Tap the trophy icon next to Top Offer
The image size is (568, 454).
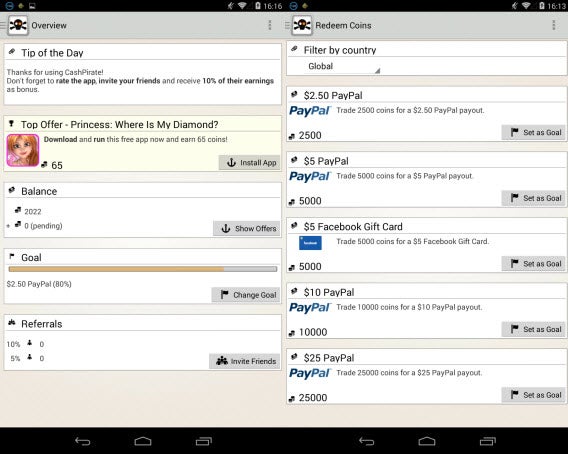12,124
